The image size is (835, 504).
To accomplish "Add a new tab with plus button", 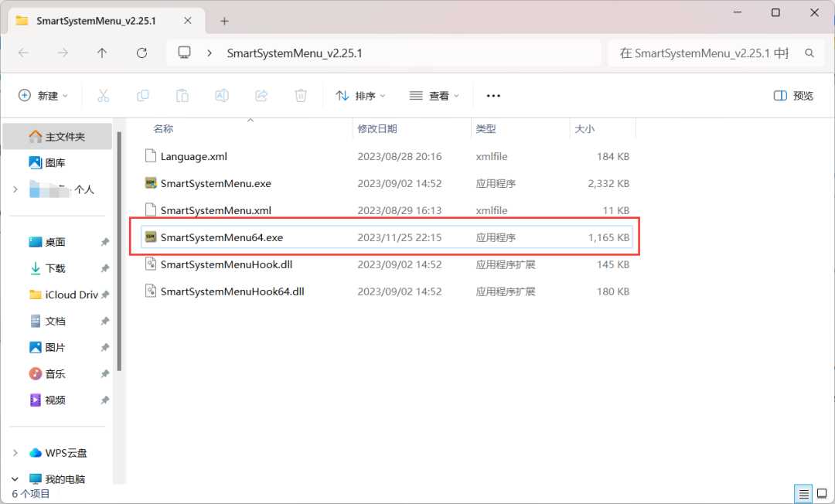I will coord(224,21).
